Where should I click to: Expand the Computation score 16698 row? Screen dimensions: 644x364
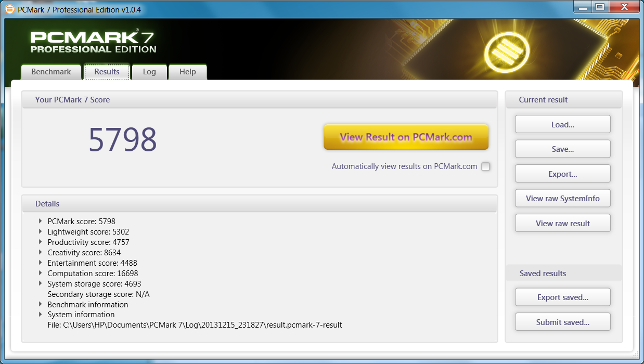pos(41,274)
